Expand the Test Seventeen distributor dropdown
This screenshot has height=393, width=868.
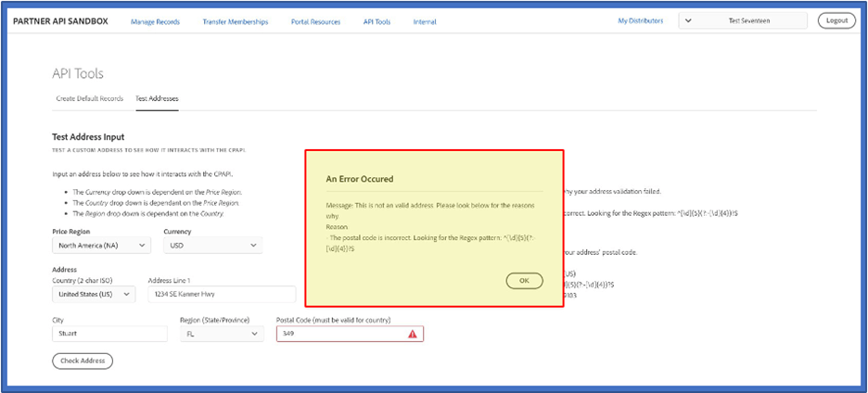click(x=743, y=20)
